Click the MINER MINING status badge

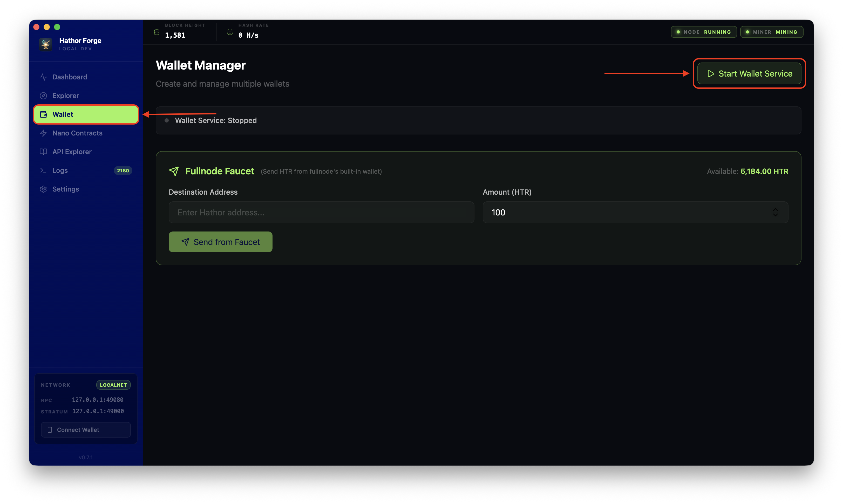point(772,32)
